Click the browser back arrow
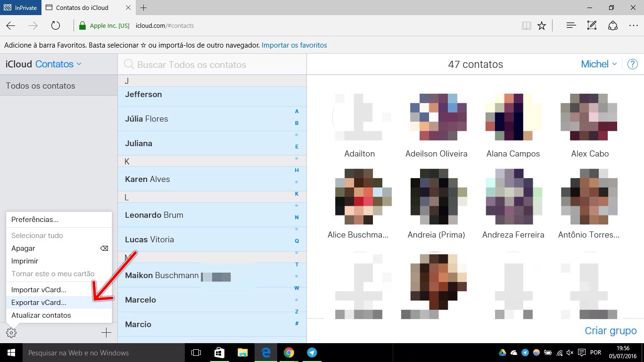The width and height of the screenshot is (644, 362). (x=11, y=26)
